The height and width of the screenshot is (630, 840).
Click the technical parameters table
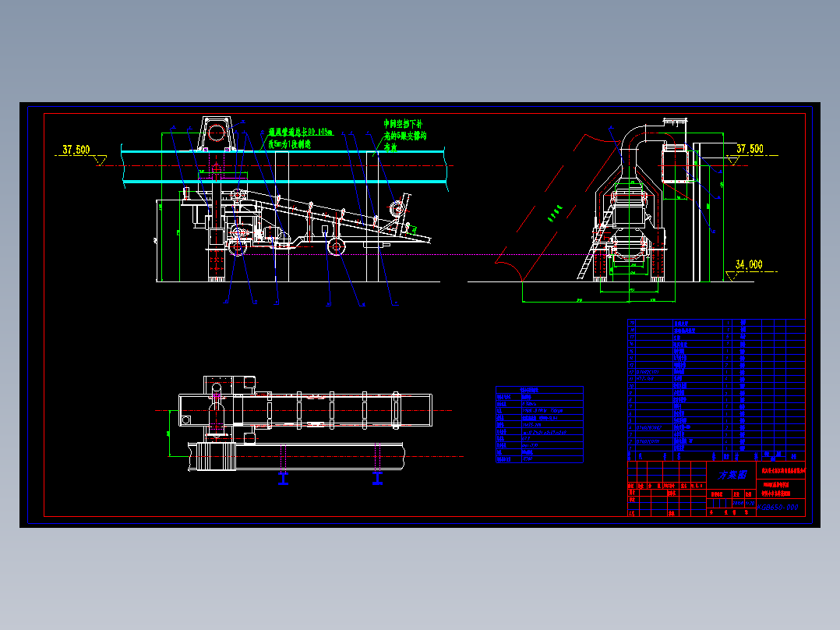539,424
